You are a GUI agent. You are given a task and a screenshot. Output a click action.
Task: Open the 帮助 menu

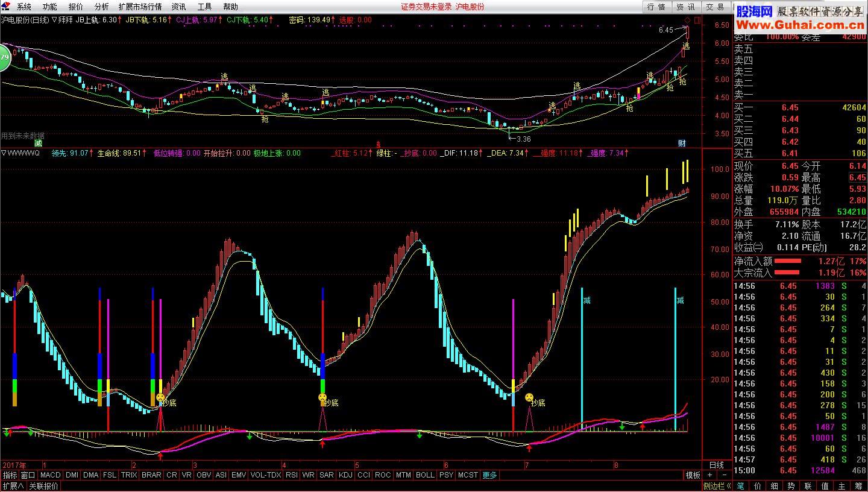(230, 7)
